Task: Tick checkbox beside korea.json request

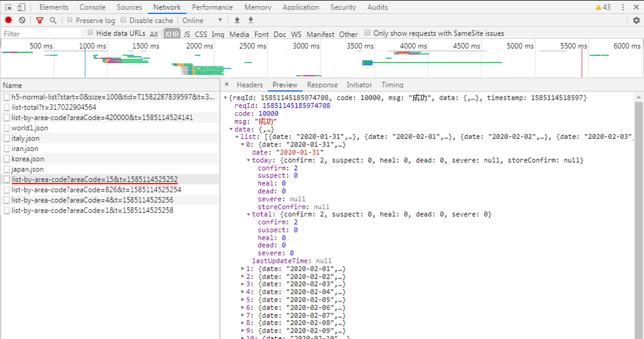Action: (7, 159)
